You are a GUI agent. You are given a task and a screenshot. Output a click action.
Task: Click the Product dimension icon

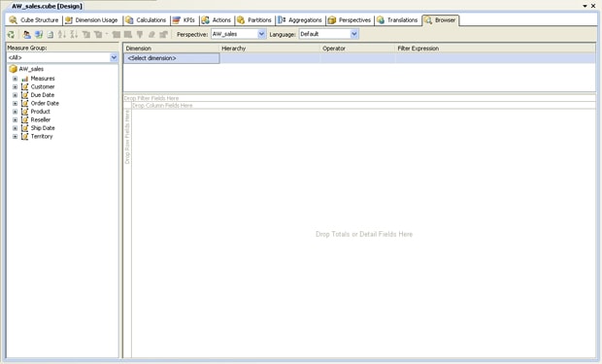pos(24,112)
